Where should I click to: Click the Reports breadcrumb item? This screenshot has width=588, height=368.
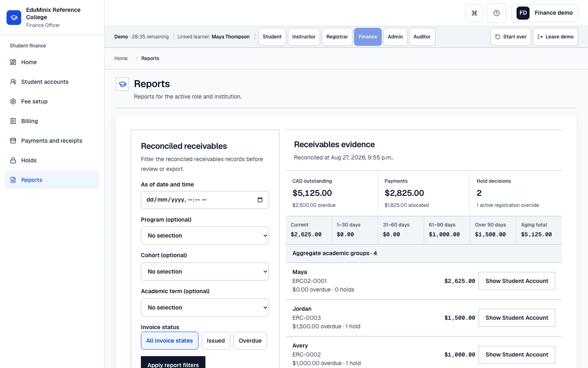(150, 58)
